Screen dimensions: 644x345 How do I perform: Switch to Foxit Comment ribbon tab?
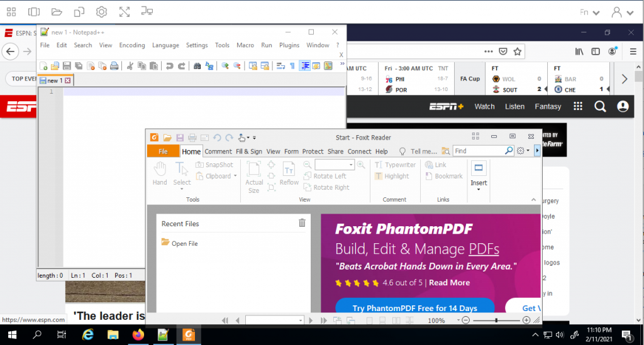[218, 151]
